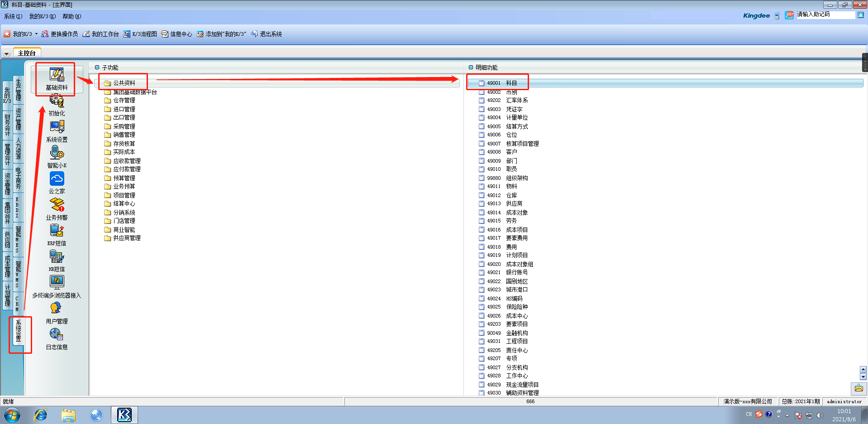Click the 请输入助记码 input field
Viewport: 868px width, 424px height.
[x=825, y=14]
